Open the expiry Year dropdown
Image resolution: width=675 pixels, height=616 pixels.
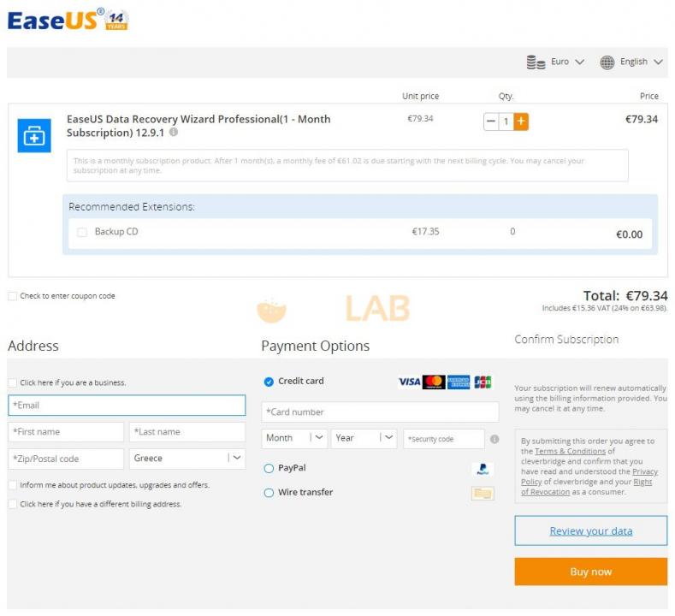[x=364, y=438]
